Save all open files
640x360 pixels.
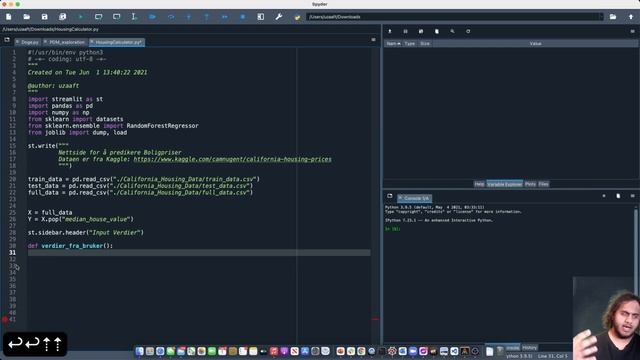(x=62, y=17)
